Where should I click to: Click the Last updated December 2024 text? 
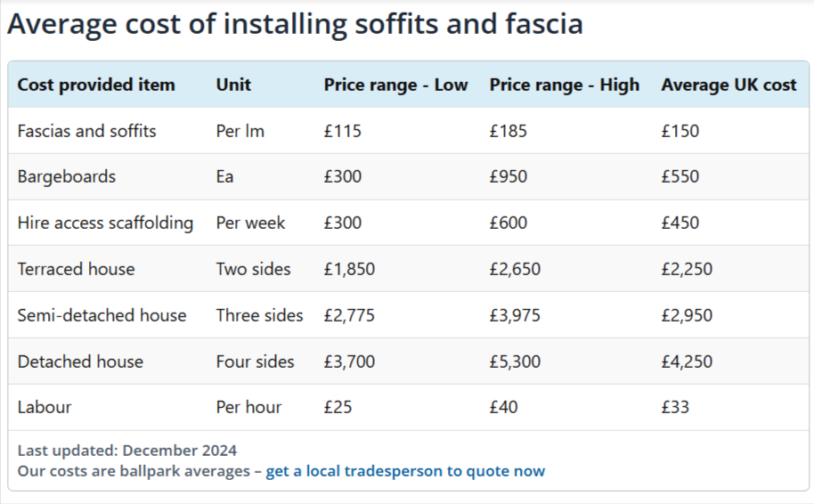point(127,450)
